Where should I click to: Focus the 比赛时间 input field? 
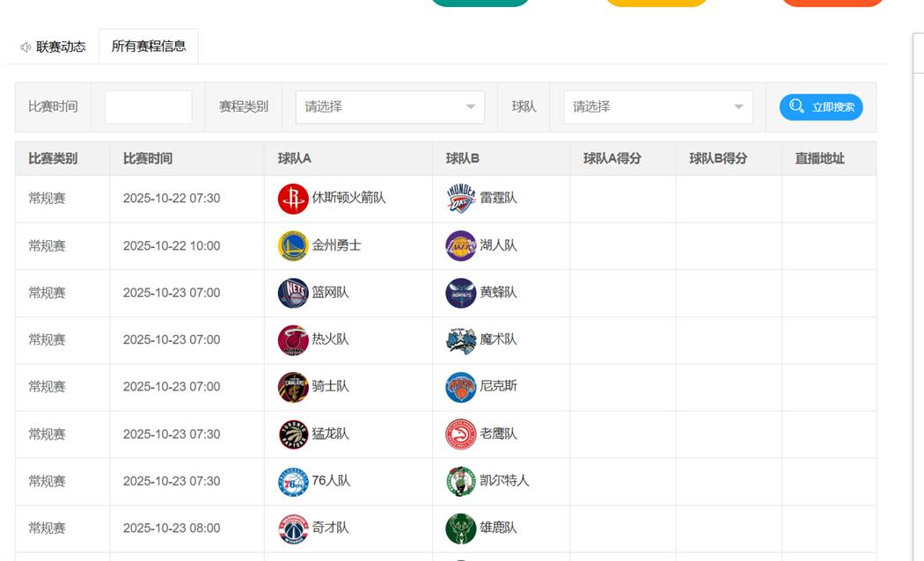coord(148,107)
